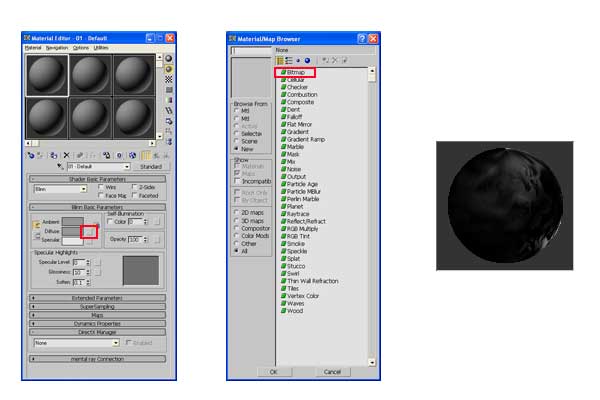Open the Material menu

(x=33, y=47)
